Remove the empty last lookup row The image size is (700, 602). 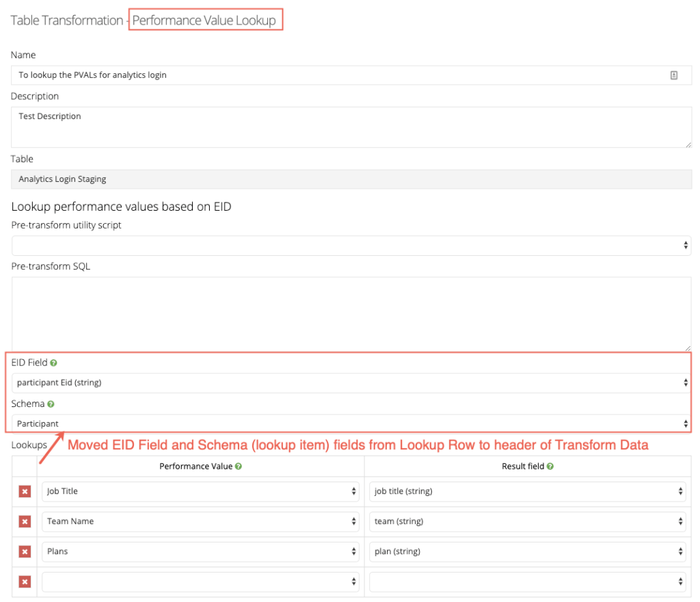coord(25,581)
